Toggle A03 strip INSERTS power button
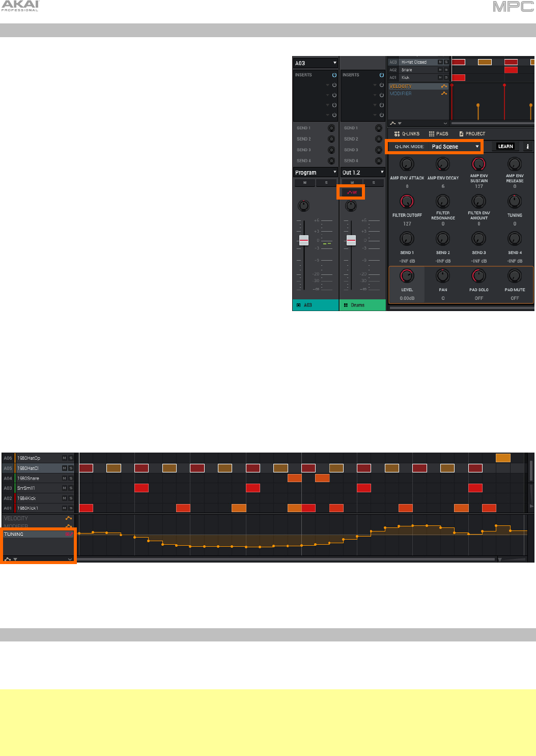 pyautogui.click(x=334, y=75)
